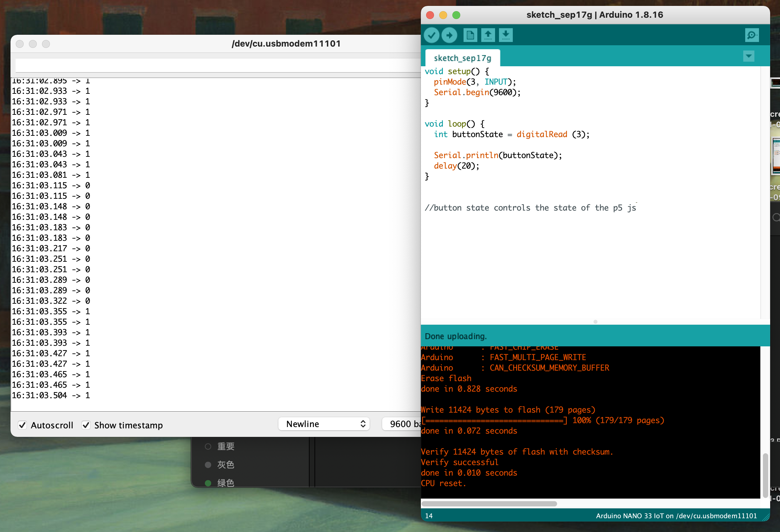Click the line number '14' in status bar
Image resolution: width=780 pixels, height=532 pixels.
click(x=429, y=516)
